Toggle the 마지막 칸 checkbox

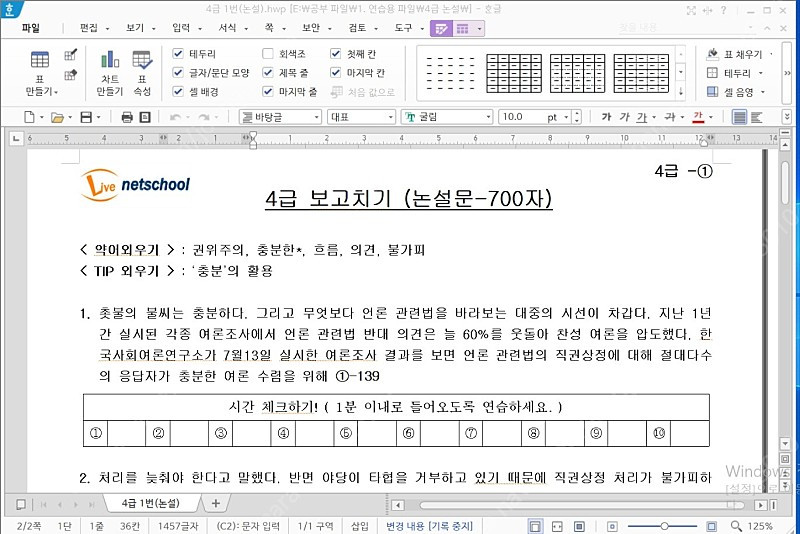coord(335,72)
